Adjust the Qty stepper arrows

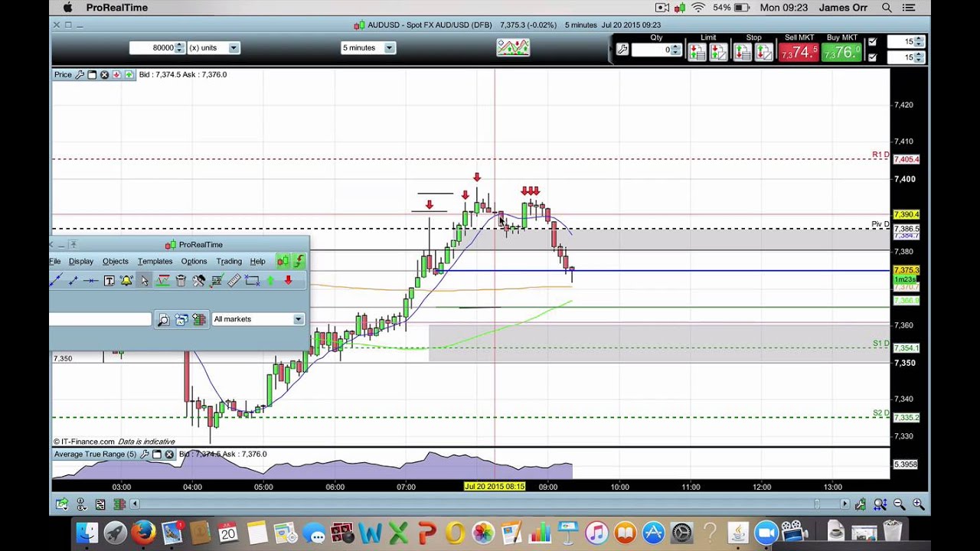pos(675,50)
